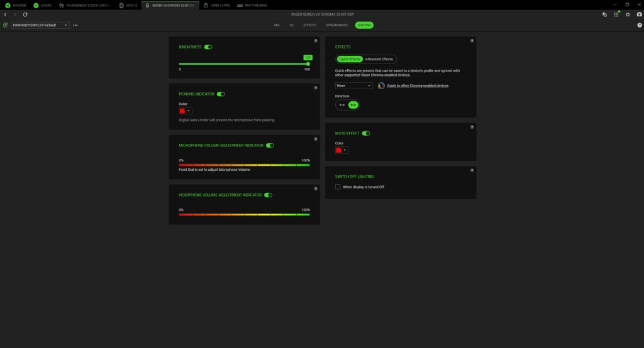Open Effects panel help icon
This screenshot has width=644, height=348.
472,41
